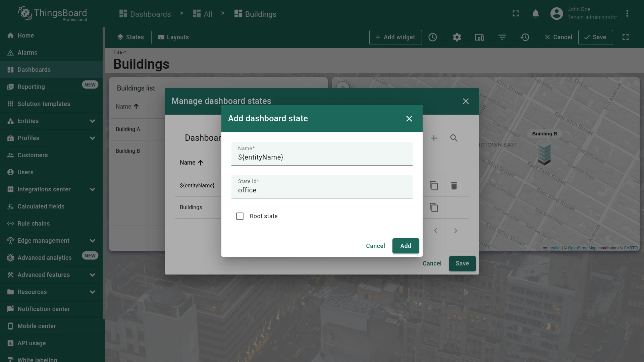Open the Layouts tab in toolbar
Screen dimensions: 644x362
[x=173, y=37]
